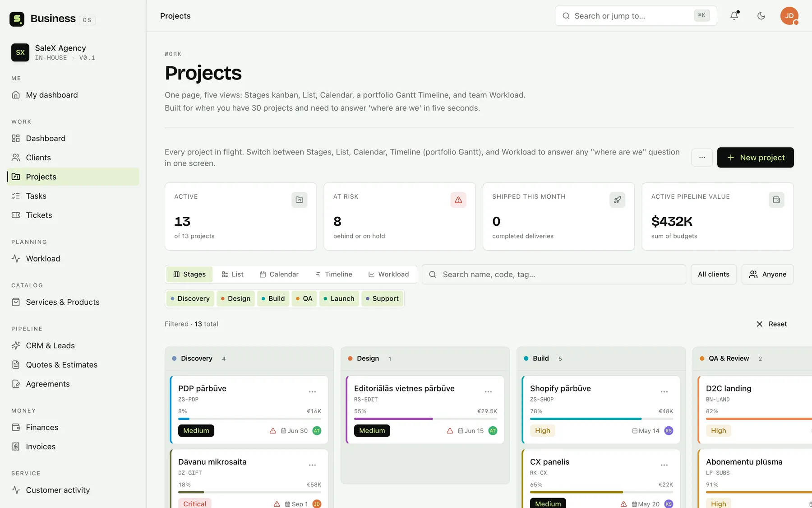
Task: Open the Anyone assignee dropdown
Action: pyautogui.click(x=767, y=274)
